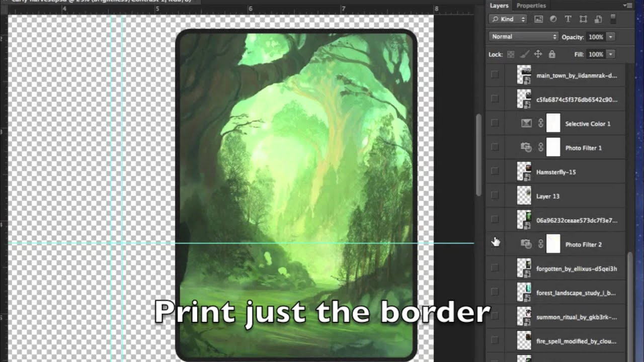Viewport: 644px width, 362px height.
Task: Filter for type layers icon
Action: coord(568,19)
